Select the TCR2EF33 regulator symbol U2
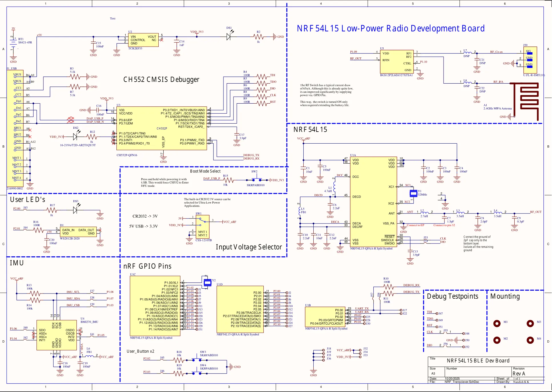 [x=143, y=39]
